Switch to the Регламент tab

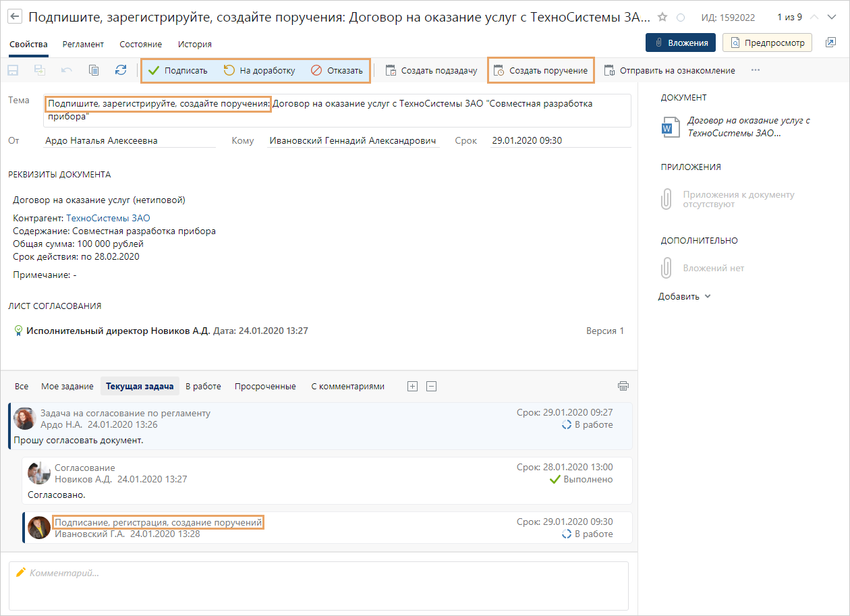(83, 44)
